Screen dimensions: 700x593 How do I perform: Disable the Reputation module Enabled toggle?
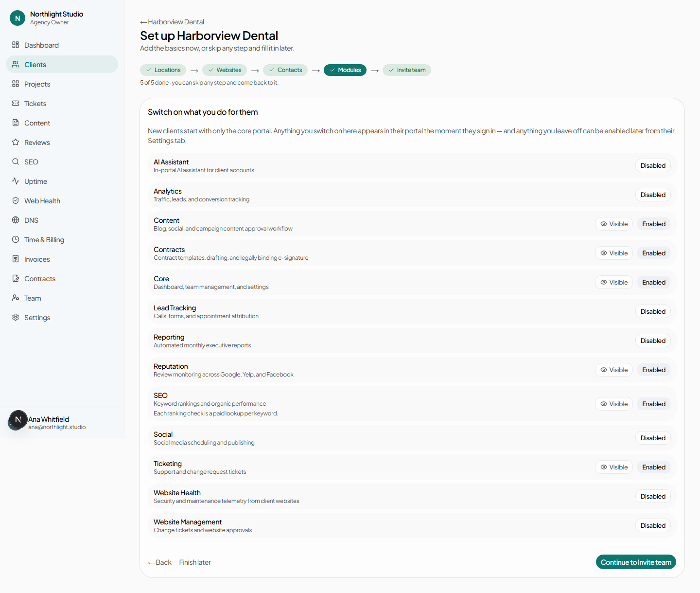(x=654, y=370)
